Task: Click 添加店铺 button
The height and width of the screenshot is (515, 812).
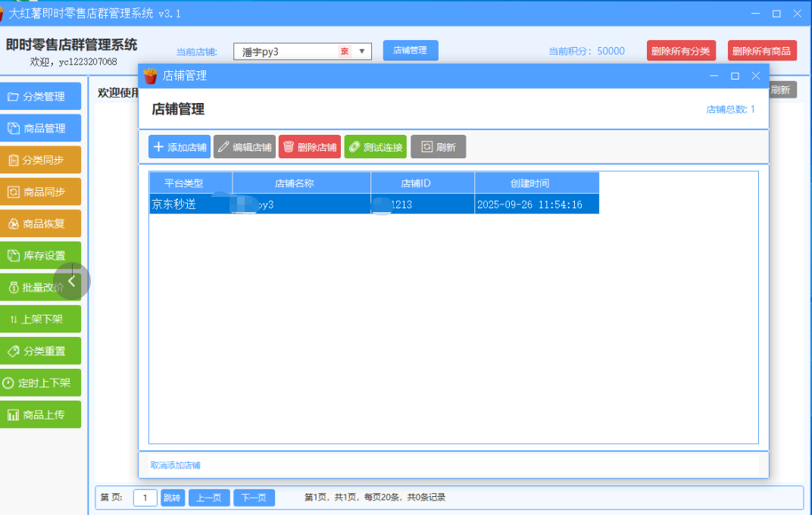Action: coord(180,147)
